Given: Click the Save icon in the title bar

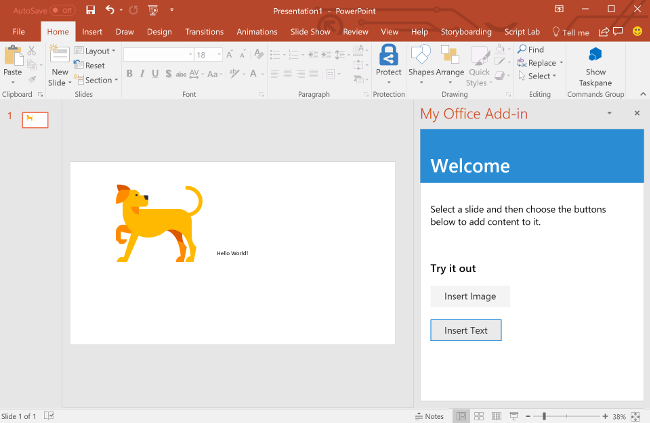Looking at the screenshot, I should click(x=90, y=10).
